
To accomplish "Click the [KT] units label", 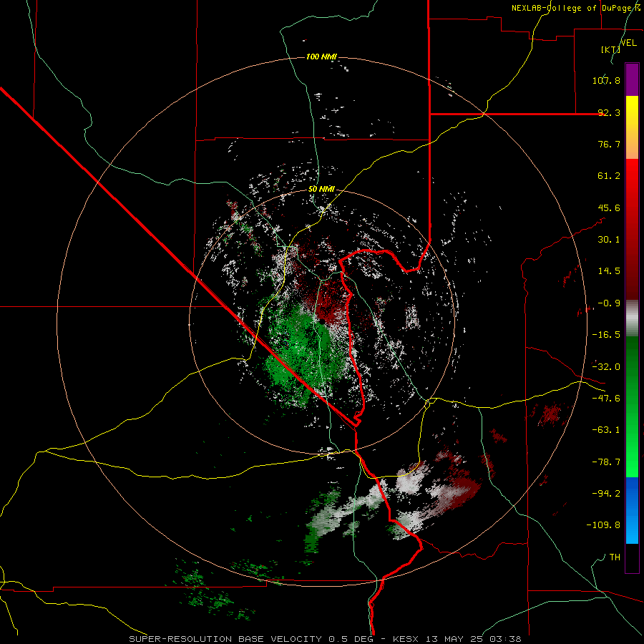I will coord(610,49).
